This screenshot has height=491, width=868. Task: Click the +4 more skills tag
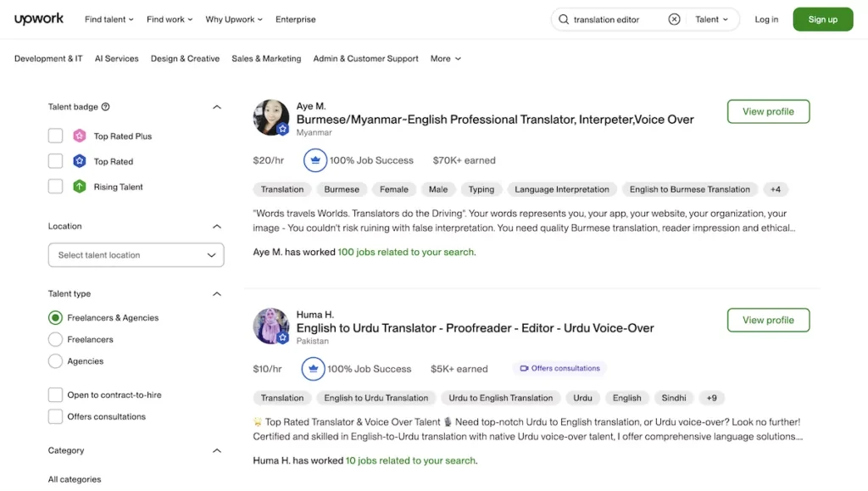[x=775, y=189]
